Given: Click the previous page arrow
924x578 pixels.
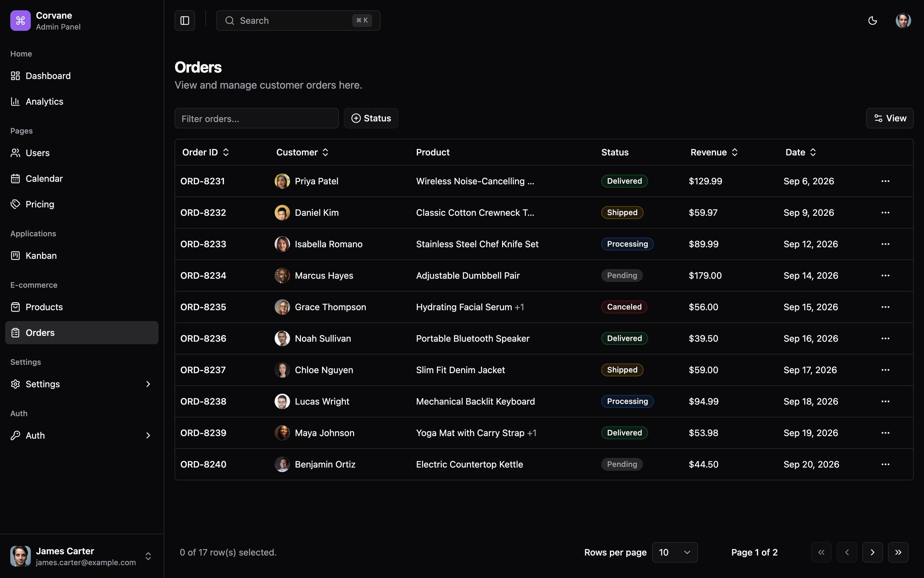Looking at the screenshot, I should [x=847, y=552].
